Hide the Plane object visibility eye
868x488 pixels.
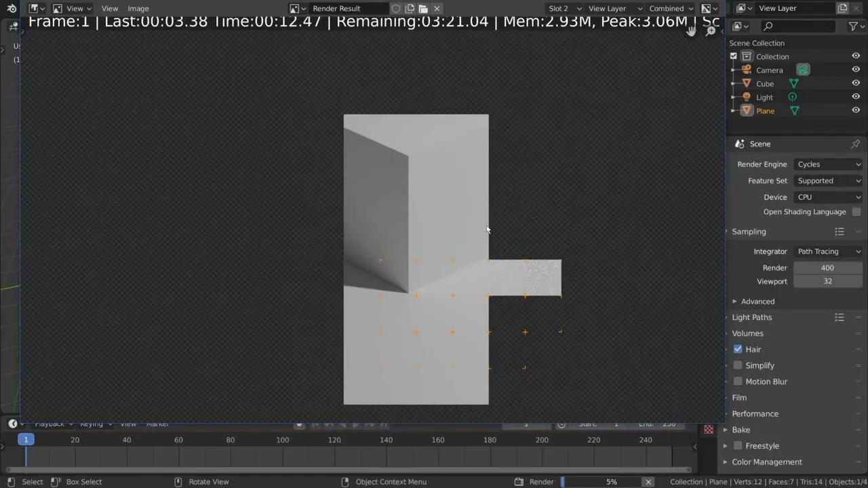pos(856,110)
